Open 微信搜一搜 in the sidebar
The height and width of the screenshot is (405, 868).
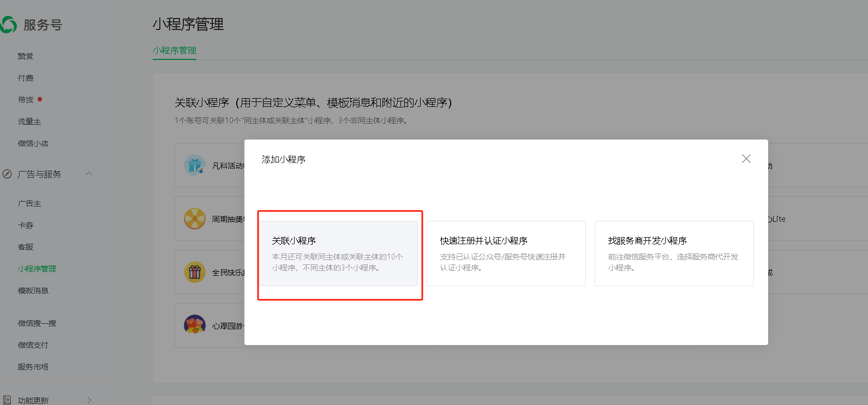37,323
